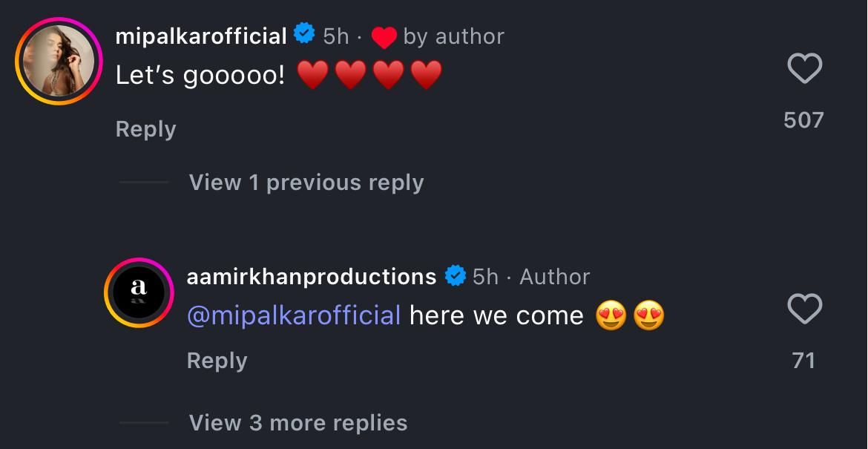Image resolution: width=868 pixels, height=449 pixels.
Task: Open the aamirkhanproductions profile avatar
Action: coord(138,292)
